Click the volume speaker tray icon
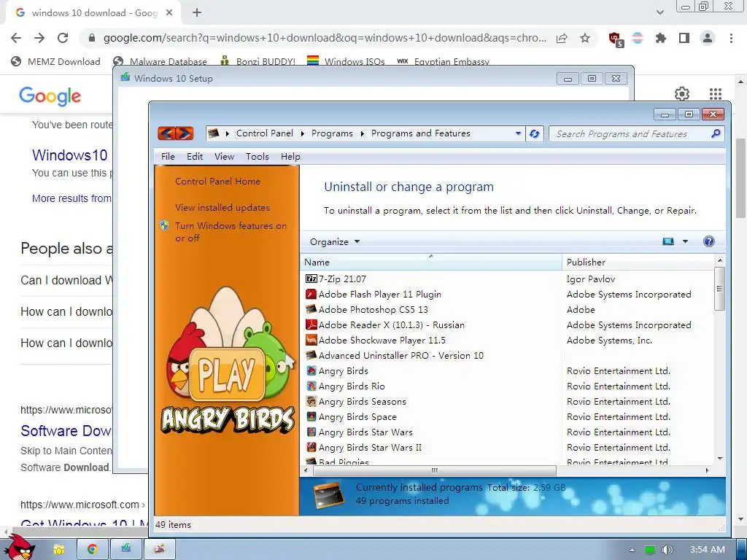Image resolution: width=747 pixels, height=560 pixels. click(x=667, y=550)
